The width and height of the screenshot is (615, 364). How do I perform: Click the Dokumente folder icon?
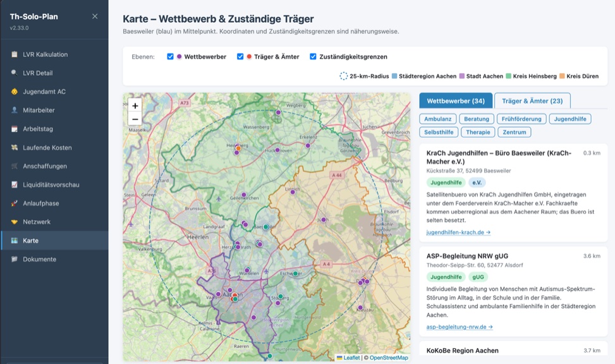tap(15, 259)
